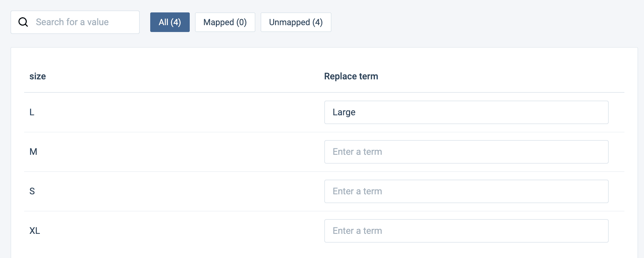644x258 pixels.
Task: Open the Mapped (0) tab
Action: pos(225,22)
